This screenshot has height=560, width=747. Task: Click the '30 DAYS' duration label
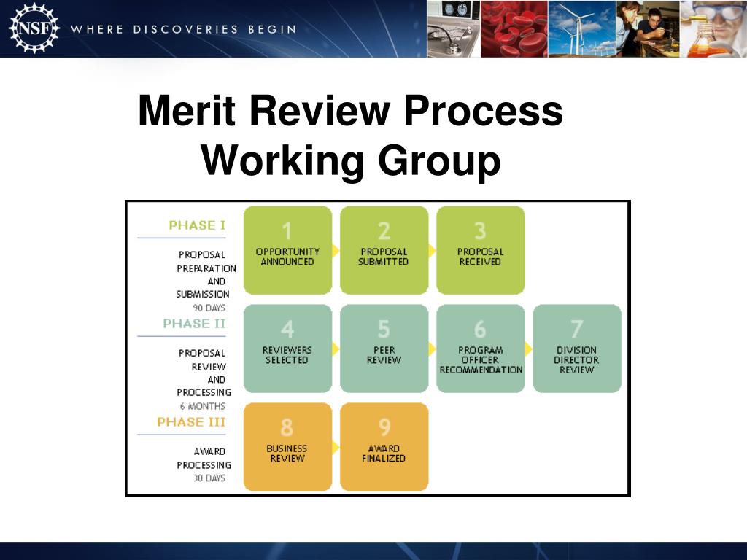209,478
